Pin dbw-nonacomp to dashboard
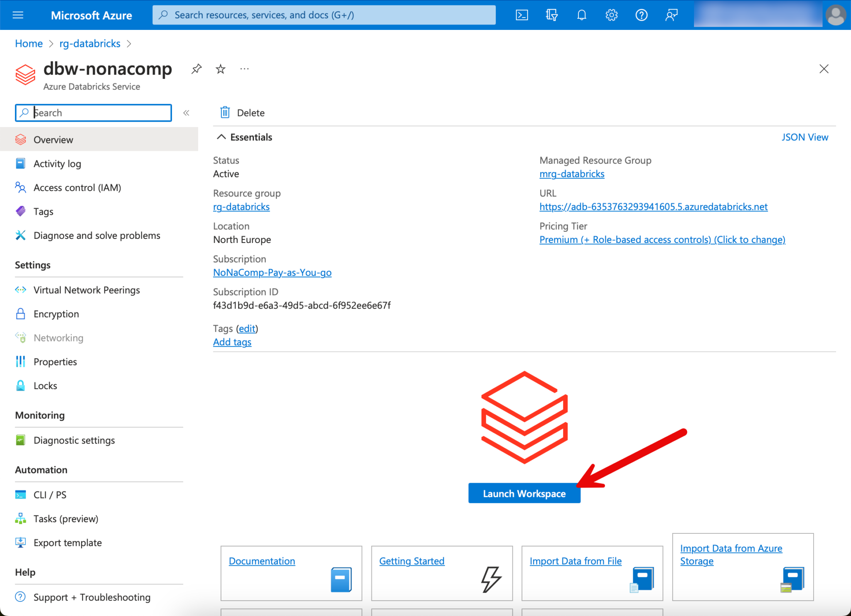Viewport: 851px width, 616px height. tap(197, 69)
